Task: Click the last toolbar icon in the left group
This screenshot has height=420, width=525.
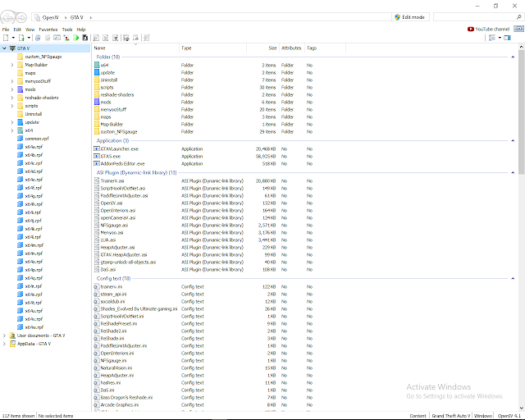Action: tap(147, 38)
